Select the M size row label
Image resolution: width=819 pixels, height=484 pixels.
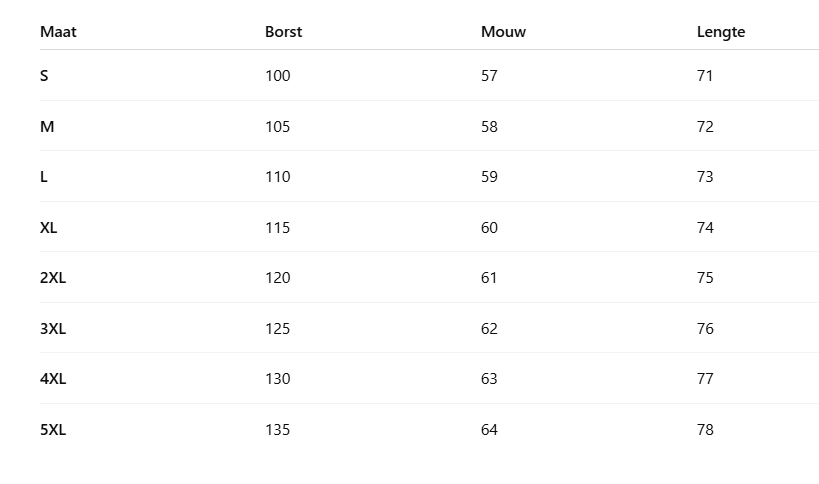click(46, 127)
